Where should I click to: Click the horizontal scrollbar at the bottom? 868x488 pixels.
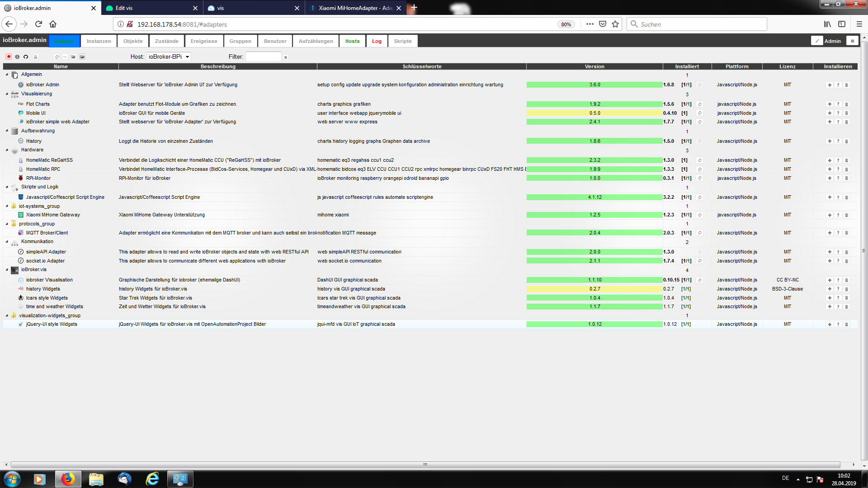coord(425,465)
